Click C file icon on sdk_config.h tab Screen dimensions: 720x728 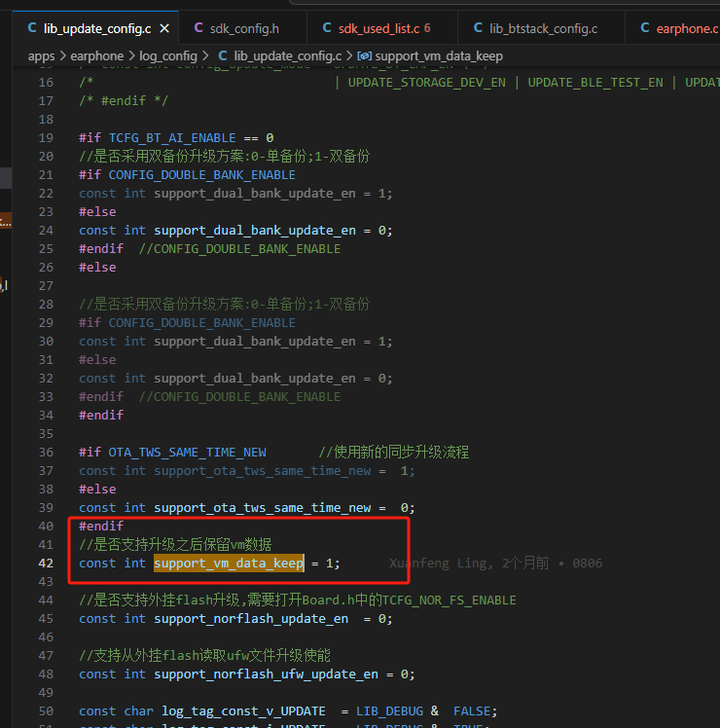(x=198, y=28)
